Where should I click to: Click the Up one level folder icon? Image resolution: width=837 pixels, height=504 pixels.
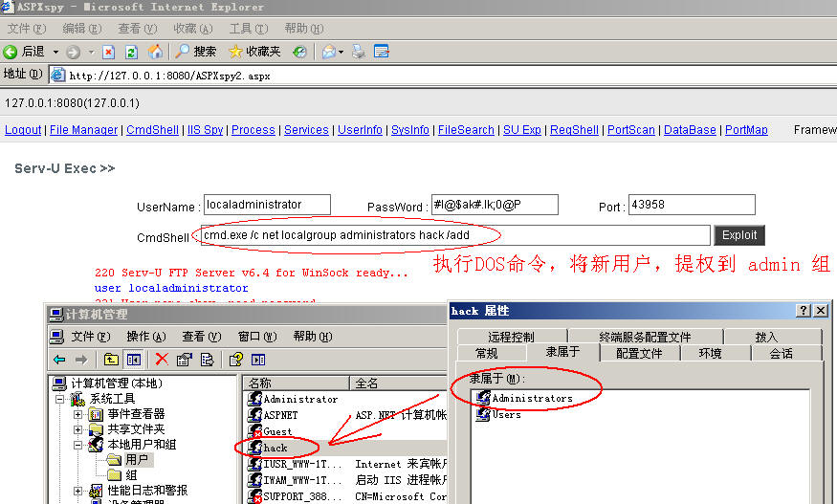pos(111,360)
